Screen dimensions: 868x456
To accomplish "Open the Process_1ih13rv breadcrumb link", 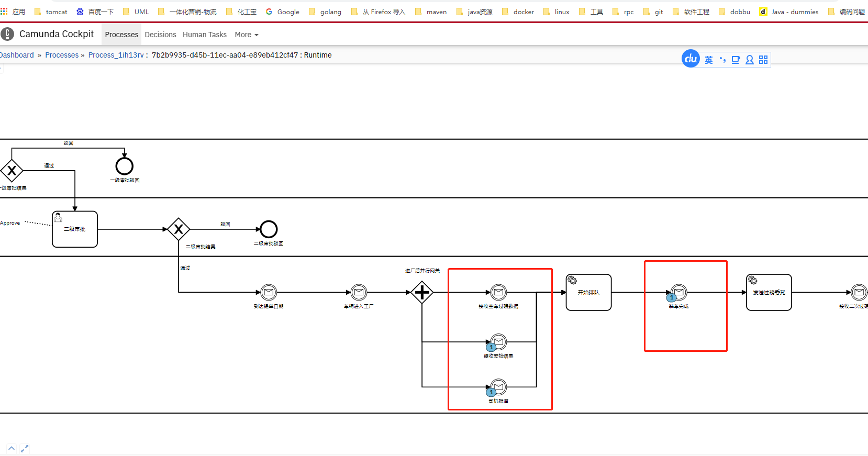I will (116, 55).
